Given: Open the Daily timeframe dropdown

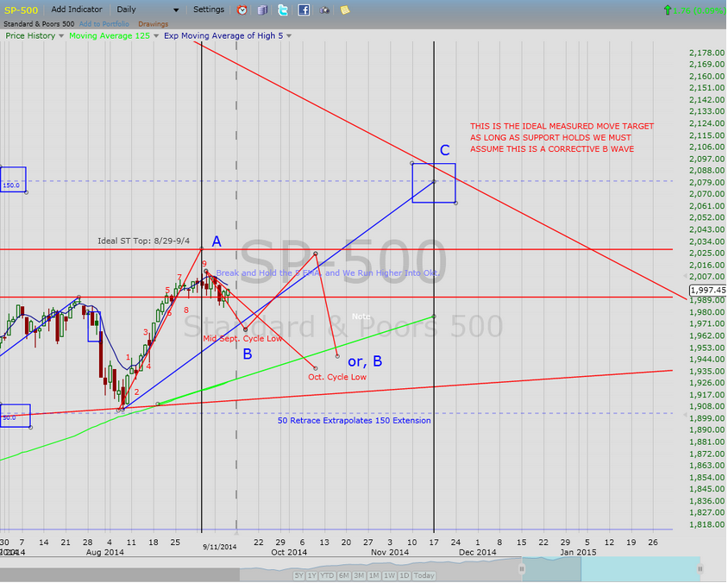Looking at the screenshot, I should point(147,9).
